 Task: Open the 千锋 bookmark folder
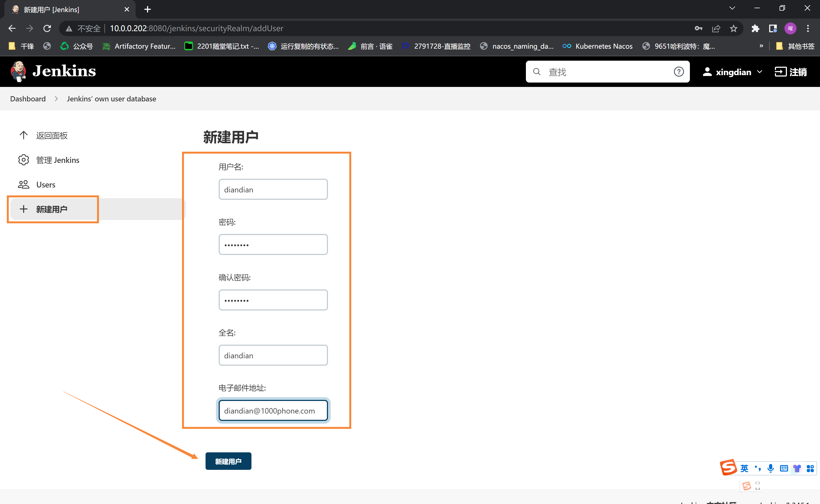tap(21, 46)
